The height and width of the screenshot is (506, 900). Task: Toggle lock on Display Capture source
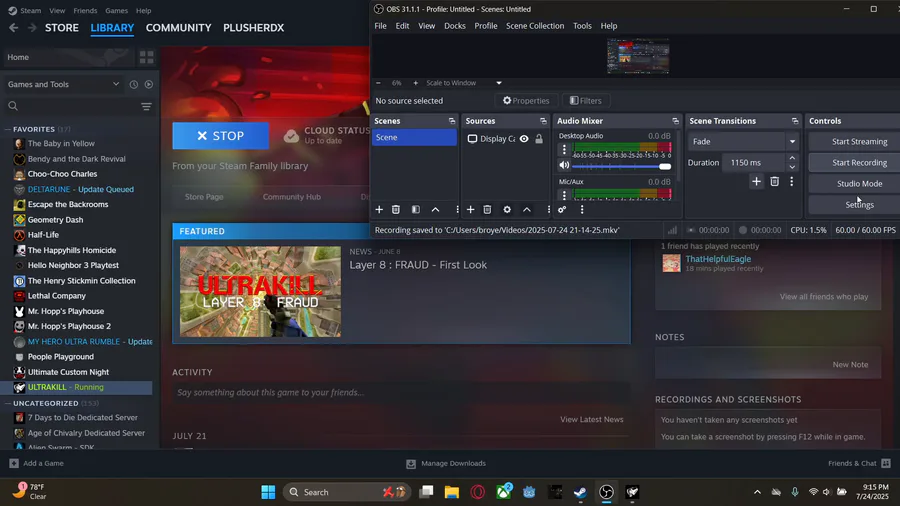539,139
